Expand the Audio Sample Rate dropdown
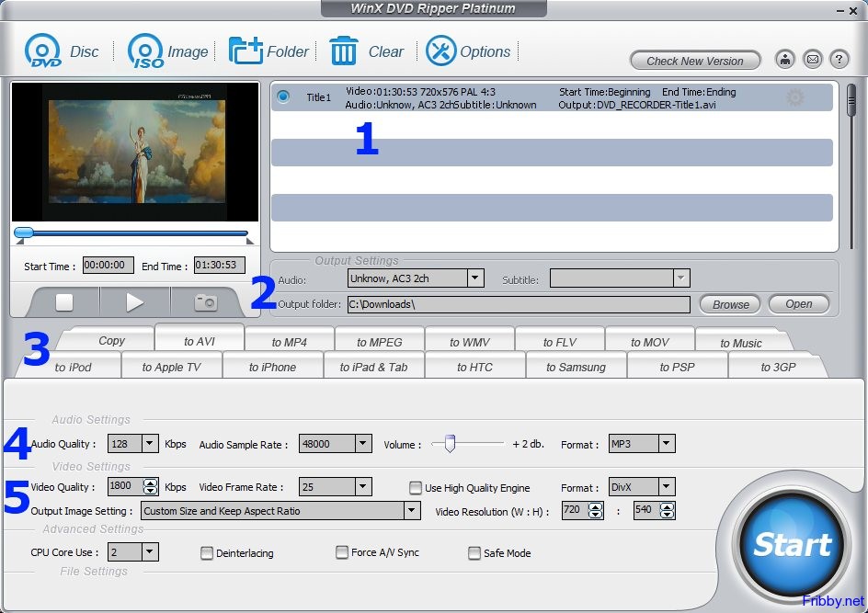The image size is (868, 613). point(363,443)
